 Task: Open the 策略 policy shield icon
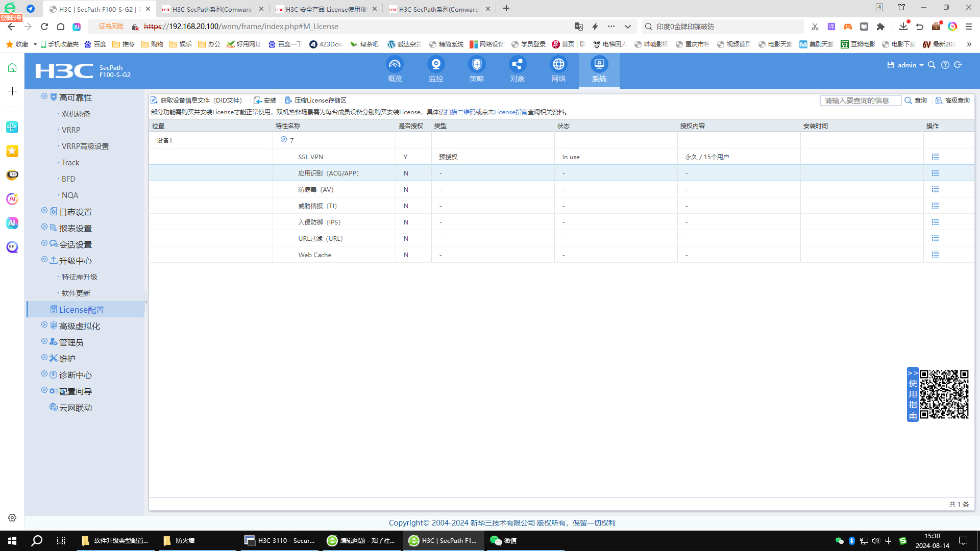click(476, 65)
